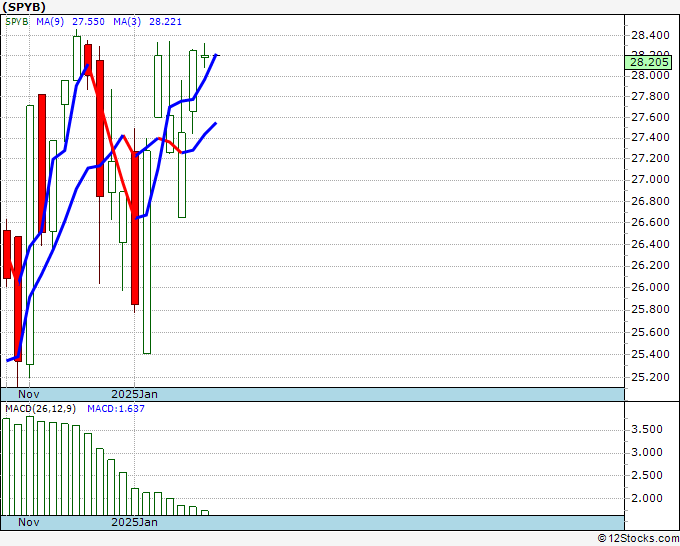This screenshot has width=680, height=546.
Task: Click the 25.400 price axis label
Action: point(650,354)
